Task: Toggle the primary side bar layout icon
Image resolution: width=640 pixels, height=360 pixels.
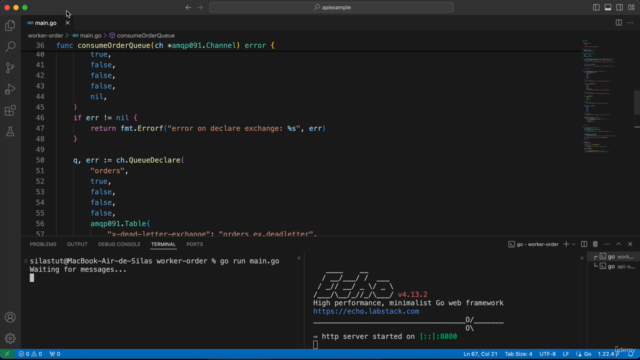Action: (x=596, y=7)
